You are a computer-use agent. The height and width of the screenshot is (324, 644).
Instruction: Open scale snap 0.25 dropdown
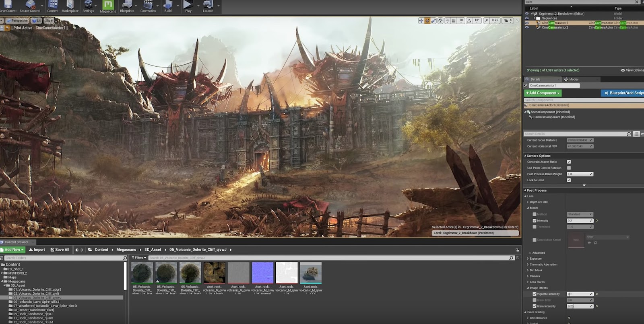click(x=495, y=21)
